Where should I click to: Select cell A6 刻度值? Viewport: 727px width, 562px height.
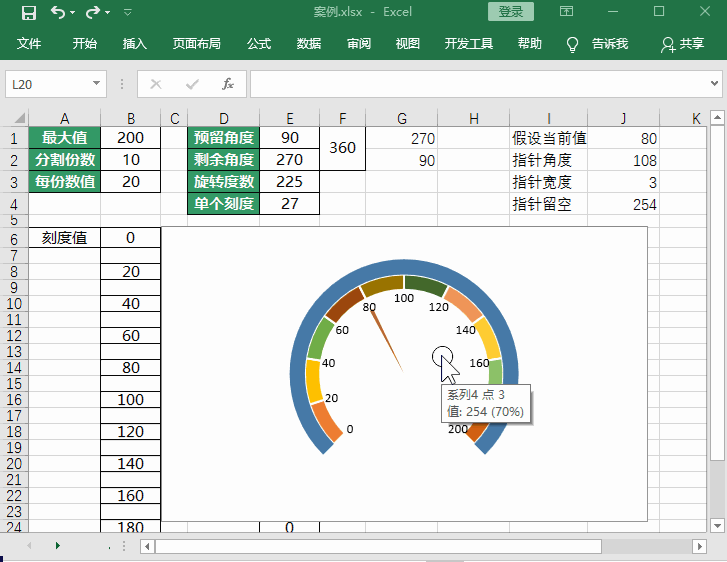click(64, 238)
